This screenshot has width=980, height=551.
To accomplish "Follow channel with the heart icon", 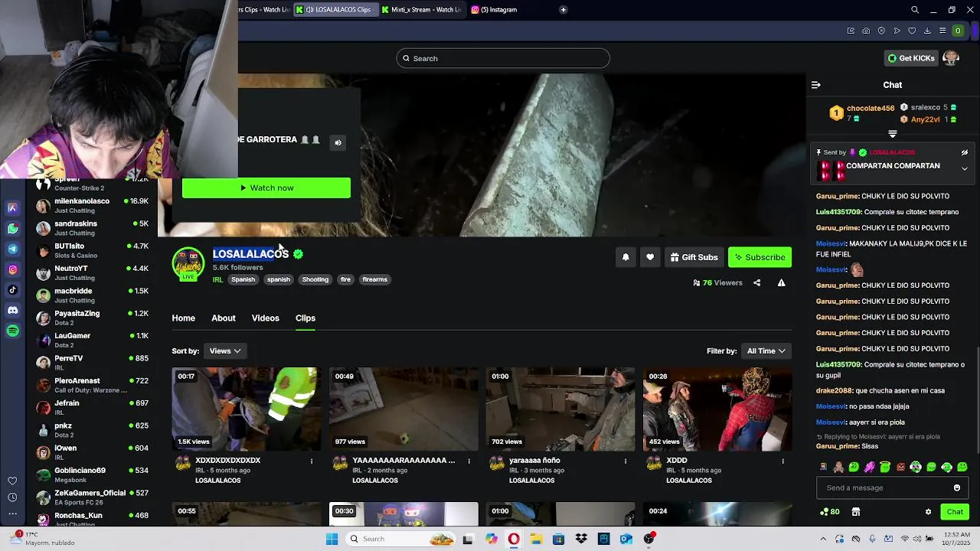I will [x=650, y=257].
